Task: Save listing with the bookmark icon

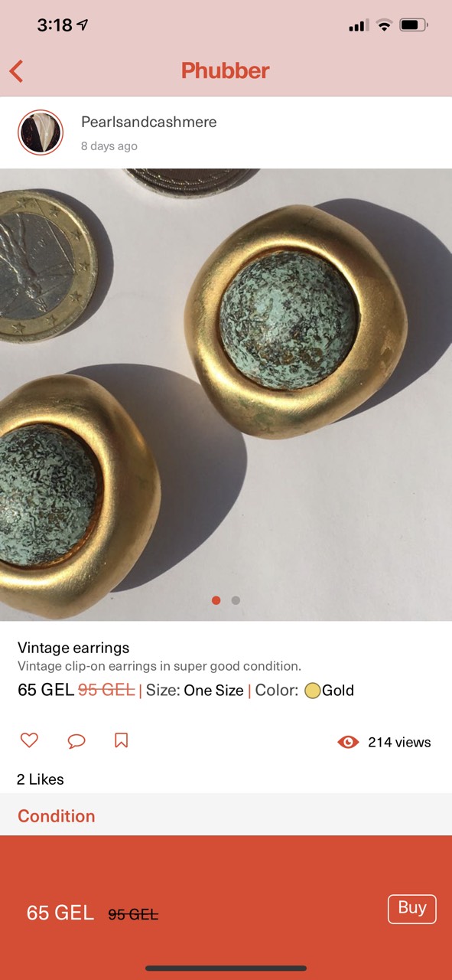Action: (x=121, y=740)
